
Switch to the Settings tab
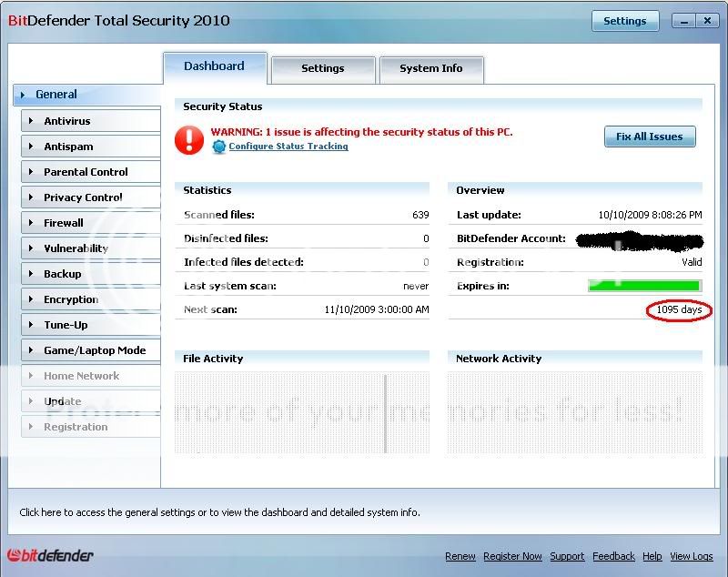(x=323, y=68)
